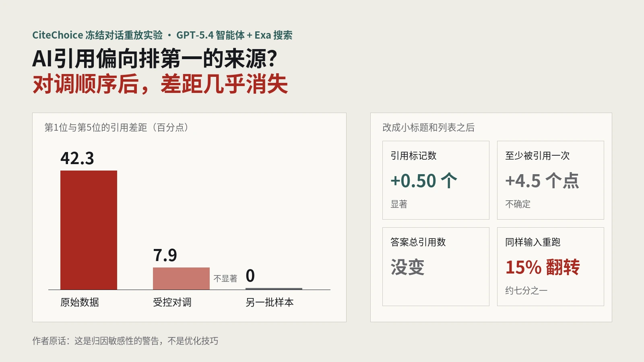The image size is (644, 362).
Task: Select the "没变" result text
Action: [x=407, y=267]
